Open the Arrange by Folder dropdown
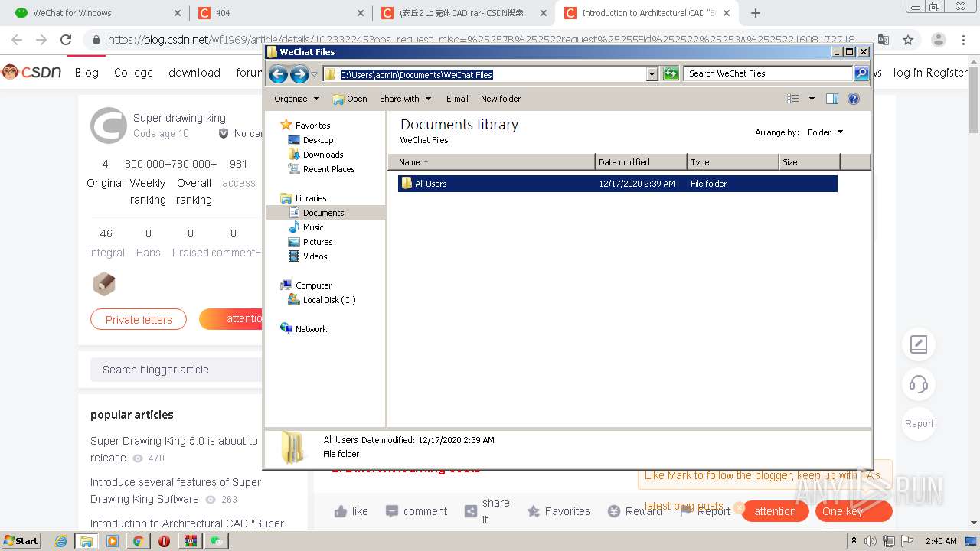 click(825, 132)
